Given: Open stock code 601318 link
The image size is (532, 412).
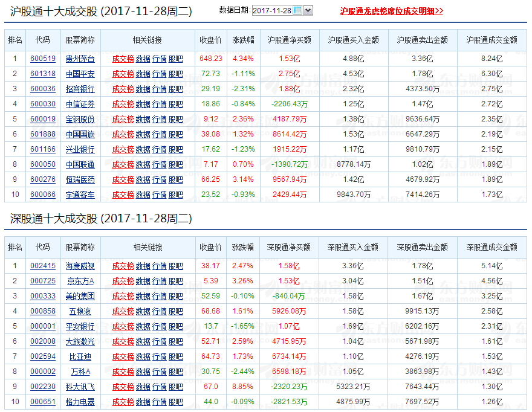Looking at the screenshot, I should [43, 74].
